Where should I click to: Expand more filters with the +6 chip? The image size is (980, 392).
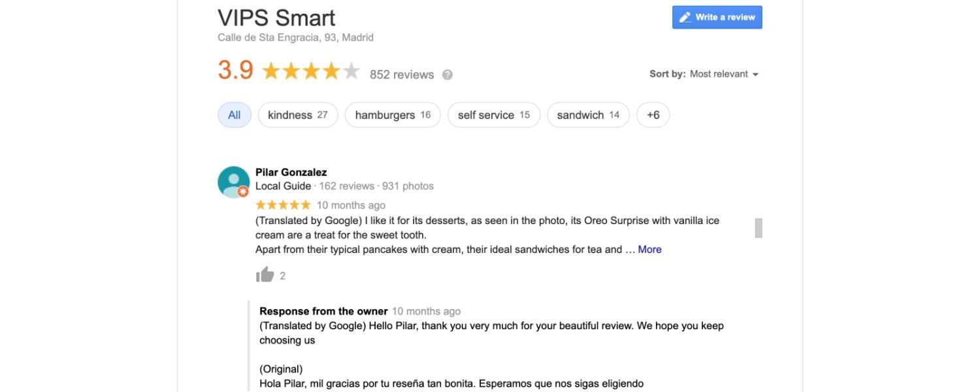coord(653,114)
